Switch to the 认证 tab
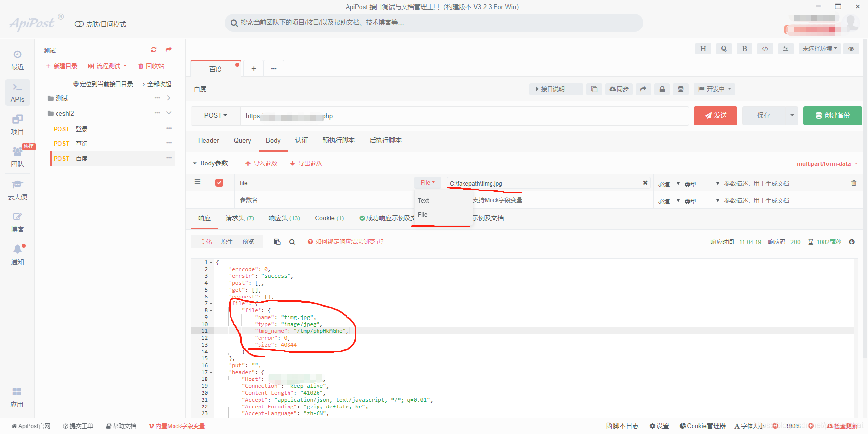 click(302, 141)
